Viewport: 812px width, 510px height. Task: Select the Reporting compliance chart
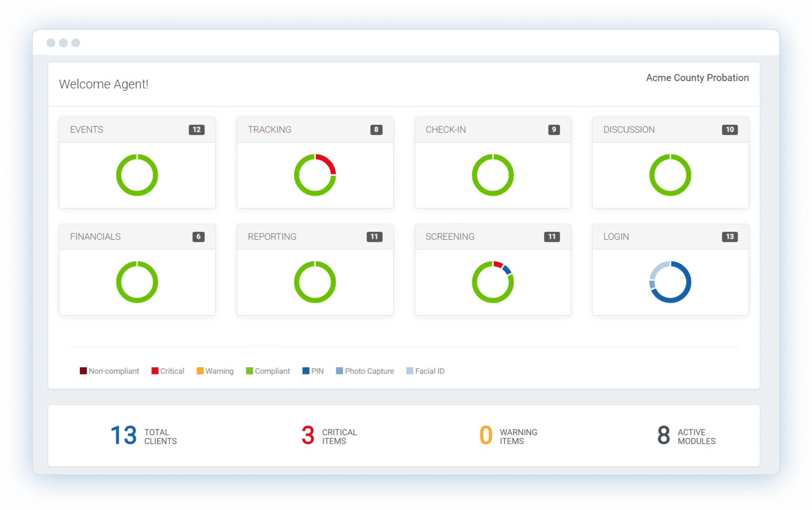pyautogui.click(x=315, y=282)
